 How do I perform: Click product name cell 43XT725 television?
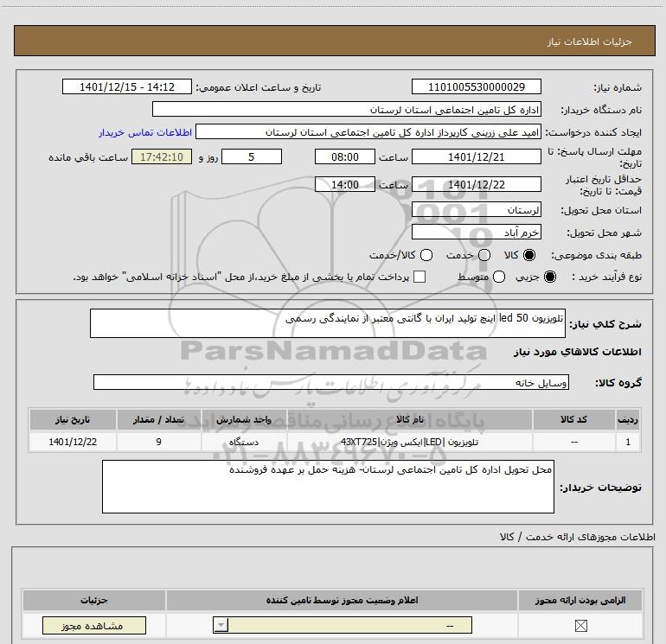[409, 442]
